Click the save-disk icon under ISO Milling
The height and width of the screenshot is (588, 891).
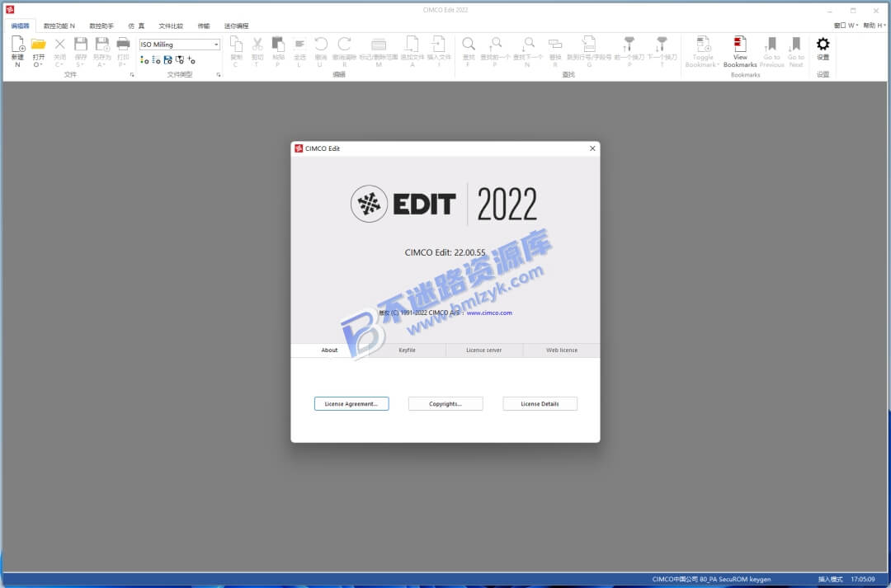(x=167, y=59)
